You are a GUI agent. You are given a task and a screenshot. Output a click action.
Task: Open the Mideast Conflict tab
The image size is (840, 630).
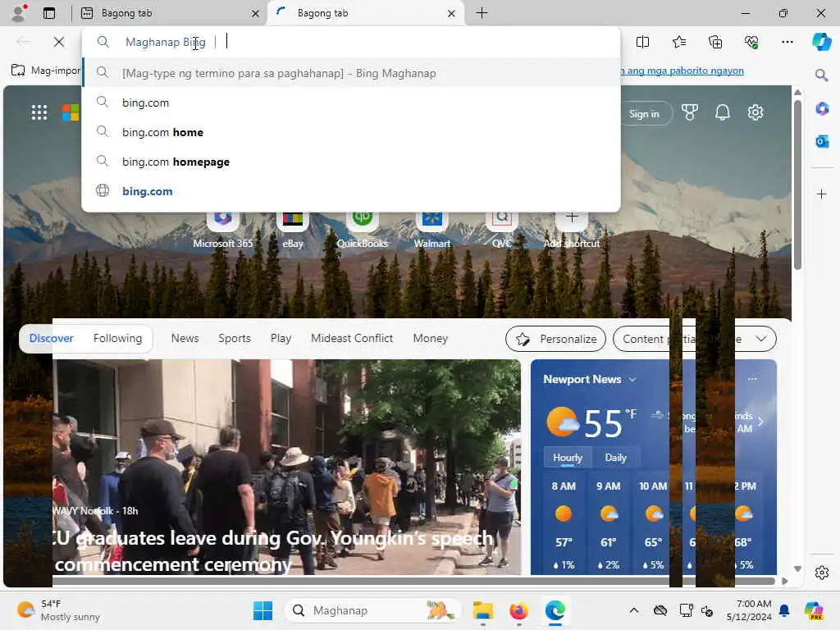click(x=351, y=338)
